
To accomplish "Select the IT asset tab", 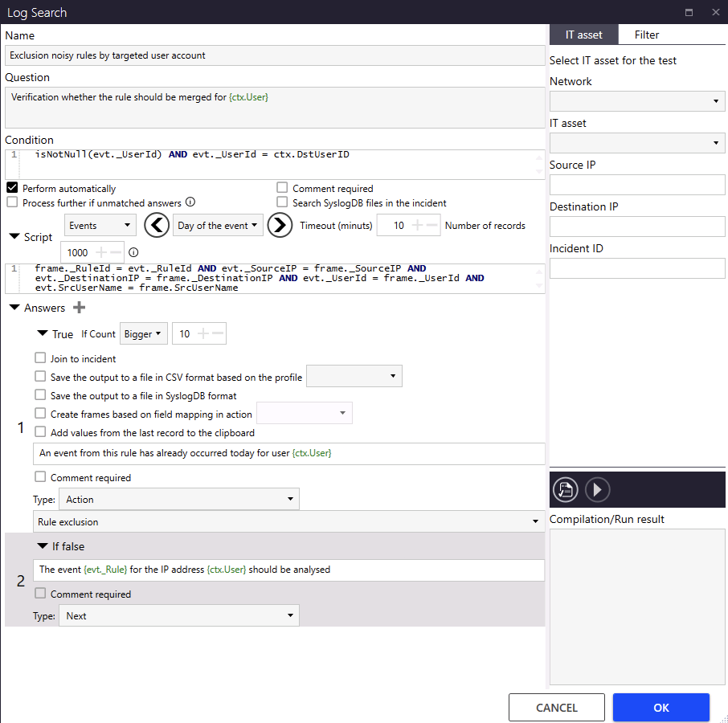I will point(583,35).
